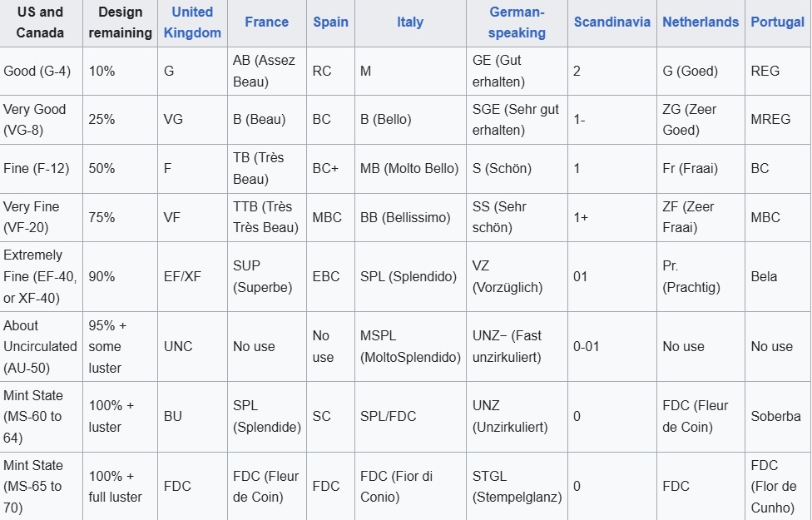Viewport: 812px width, 520px height.
Task: Open the German-speaking header link
Action: tap(517, 22)
